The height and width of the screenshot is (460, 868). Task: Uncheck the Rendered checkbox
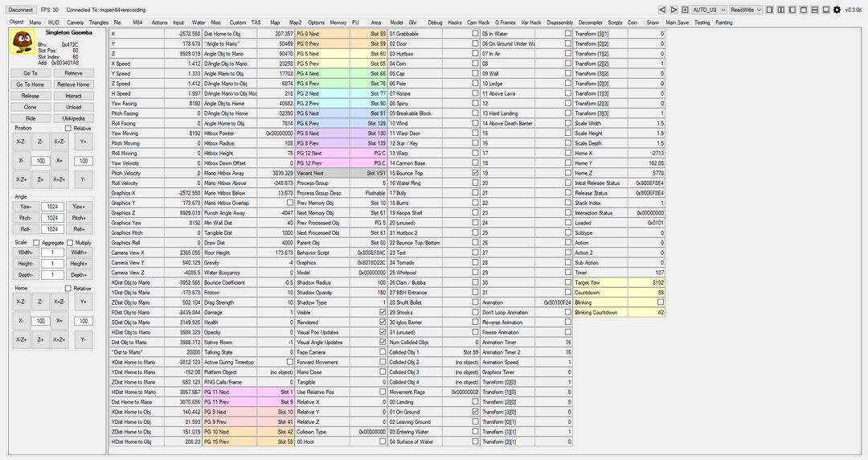(383, 322)
